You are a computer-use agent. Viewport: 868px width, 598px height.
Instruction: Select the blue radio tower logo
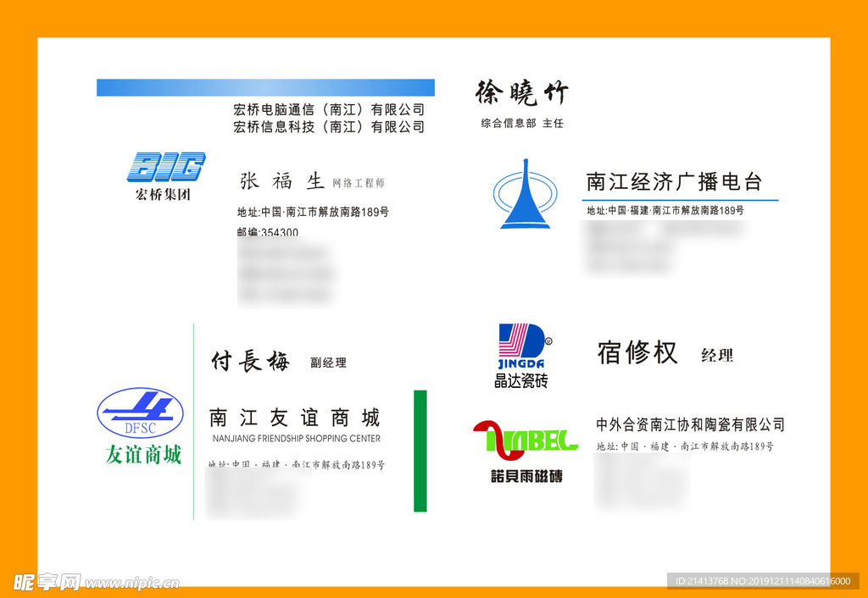525,194
